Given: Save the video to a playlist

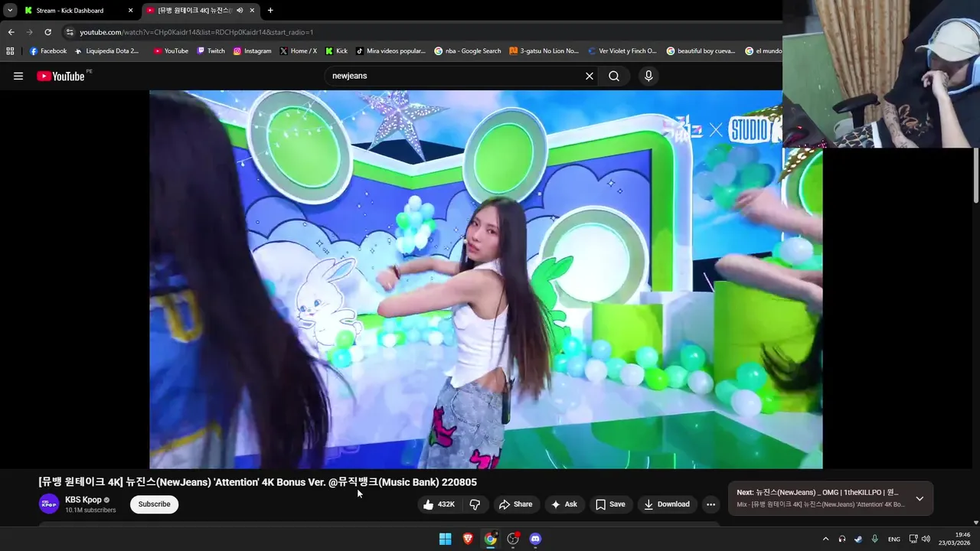Looking at the screenshot, I should pyautogui.click(x=610, y=504).
